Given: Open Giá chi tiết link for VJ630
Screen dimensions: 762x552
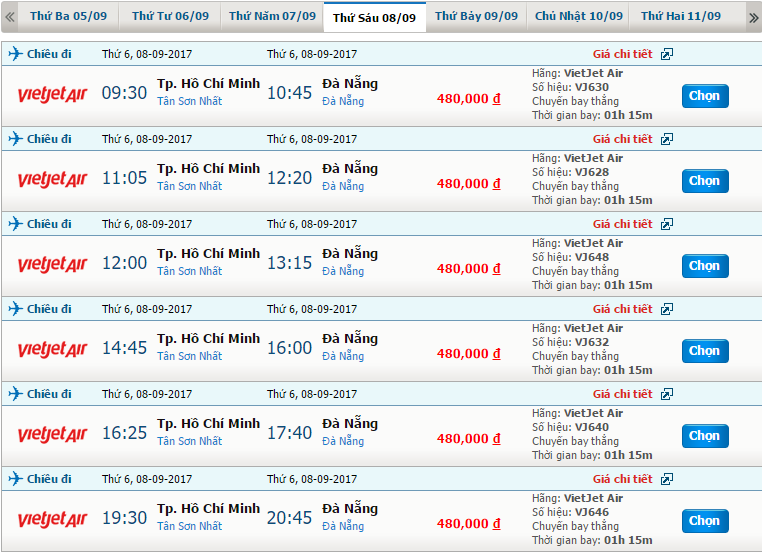Looking at the screenshot, I should 623,54.
